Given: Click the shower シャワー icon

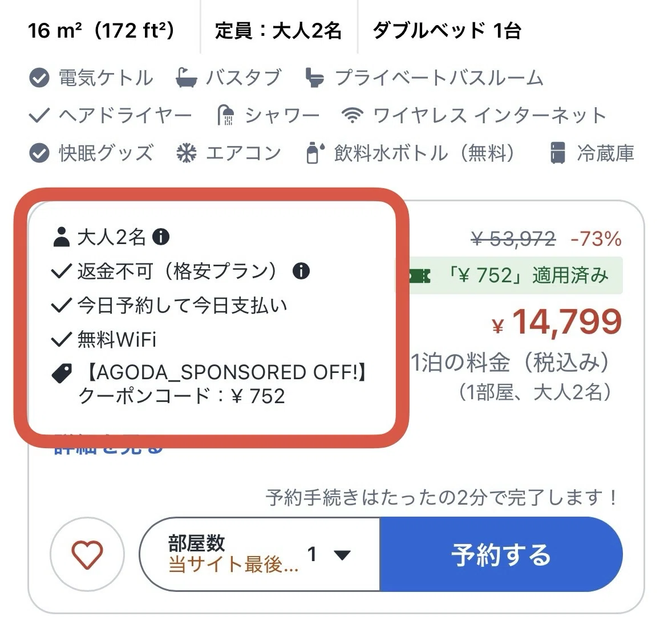Looking at the screenshot, I should [x=226, y=115].
